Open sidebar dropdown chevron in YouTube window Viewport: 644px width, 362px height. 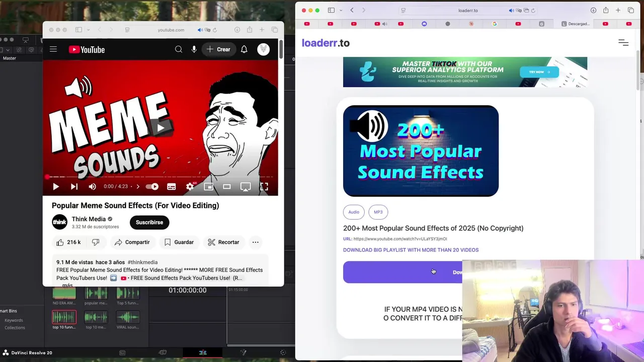pyautogui.click(x=88, y=30)
